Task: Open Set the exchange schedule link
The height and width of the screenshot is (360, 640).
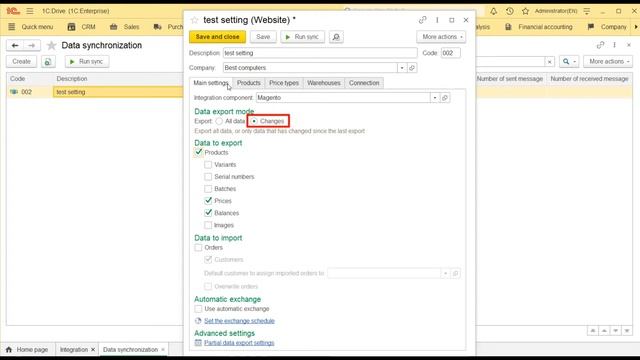Action: click(239, 321)
